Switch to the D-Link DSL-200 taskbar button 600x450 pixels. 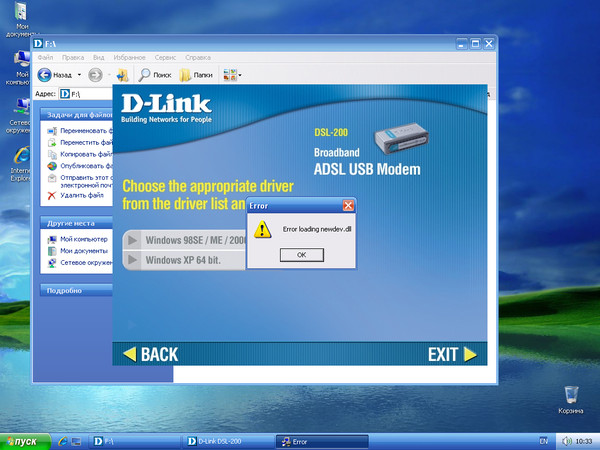228,442
